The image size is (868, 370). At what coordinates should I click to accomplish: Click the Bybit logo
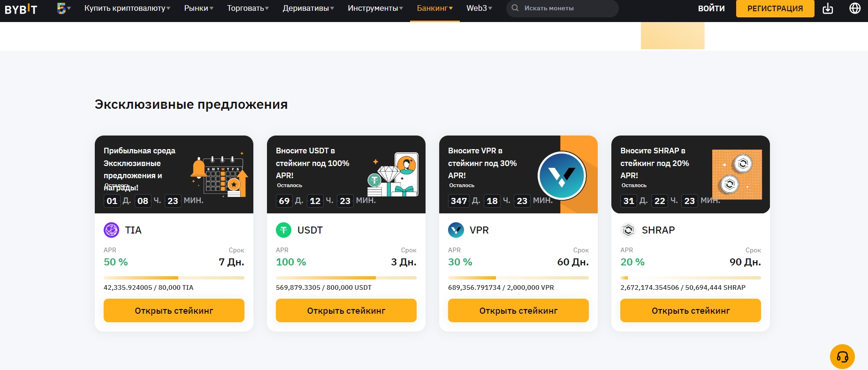pyautogui.click(x=21, y=8)
